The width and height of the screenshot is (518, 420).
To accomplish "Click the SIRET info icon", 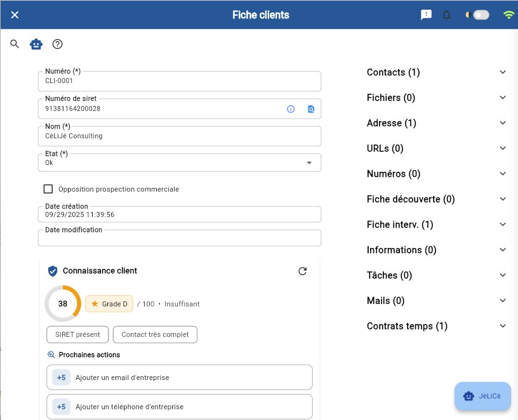I will (291, 108).
